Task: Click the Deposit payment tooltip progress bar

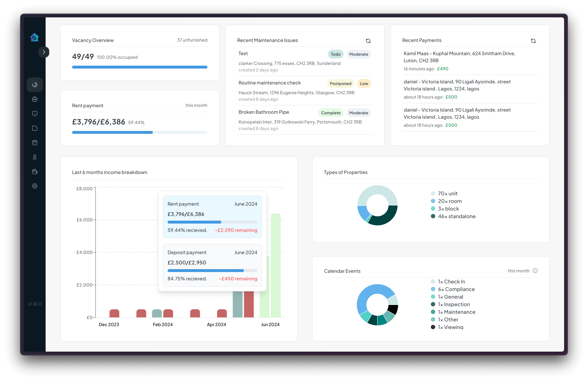Action: (x=212, y=271)
